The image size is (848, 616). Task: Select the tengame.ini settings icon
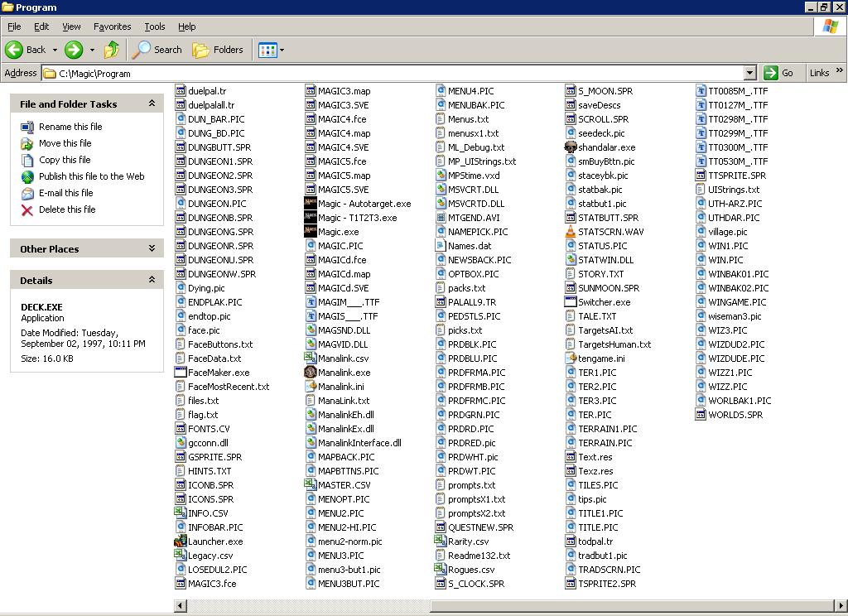coord(570,358)
